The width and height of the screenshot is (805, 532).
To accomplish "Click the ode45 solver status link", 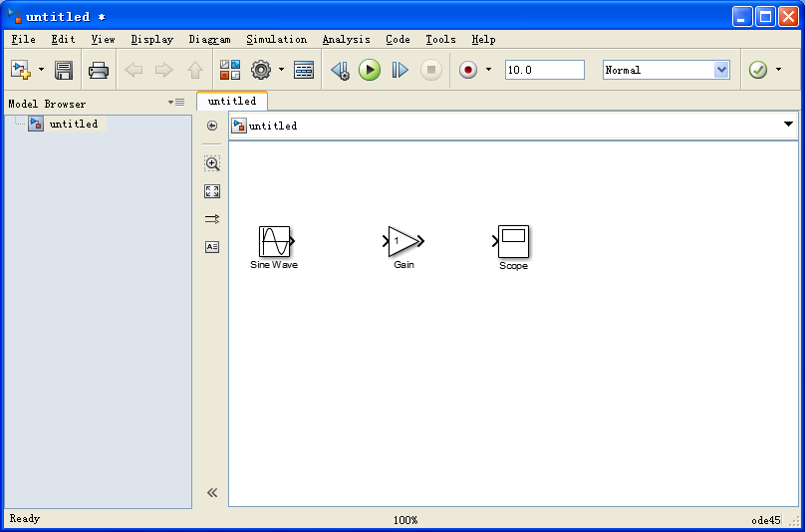I will click(x=766, y=520).
